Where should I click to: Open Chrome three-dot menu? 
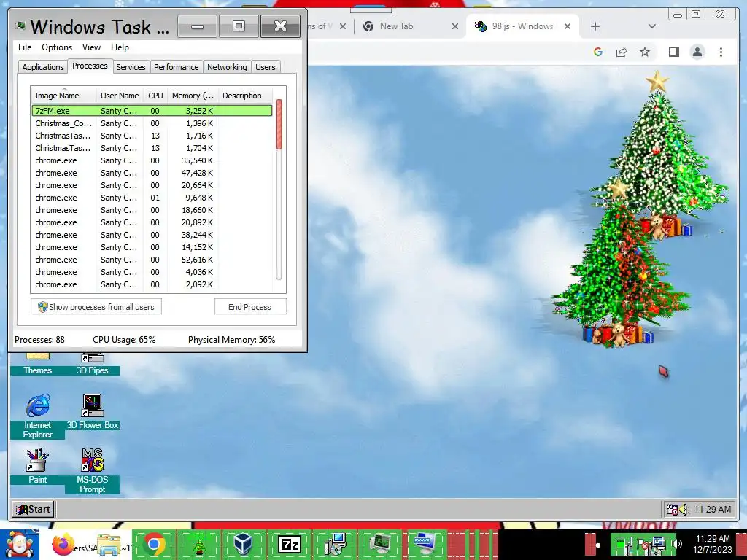pos(721,52)
